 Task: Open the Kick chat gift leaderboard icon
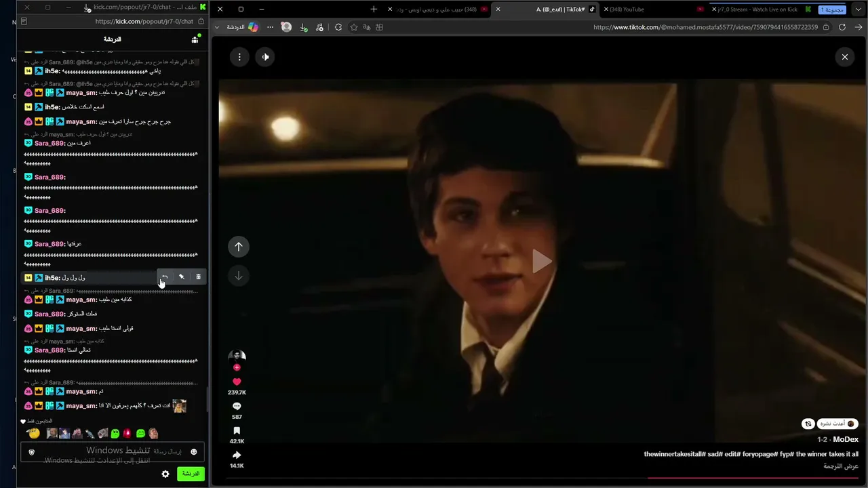click(x=195, y=39)
